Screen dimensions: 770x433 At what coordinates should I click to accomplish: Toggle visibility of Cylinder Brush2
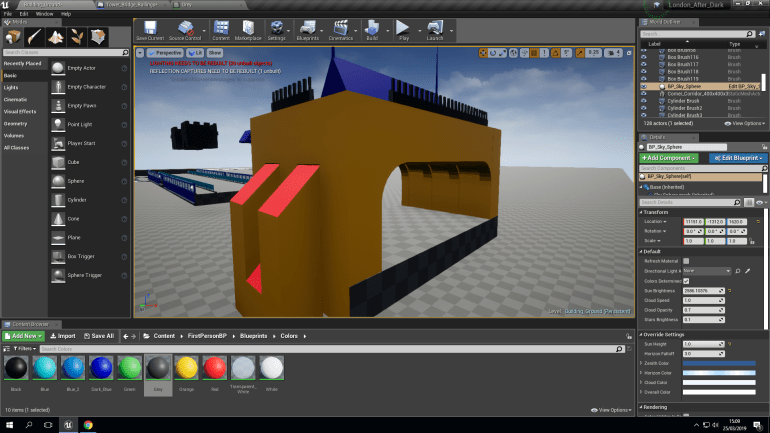tap(644, 108)
